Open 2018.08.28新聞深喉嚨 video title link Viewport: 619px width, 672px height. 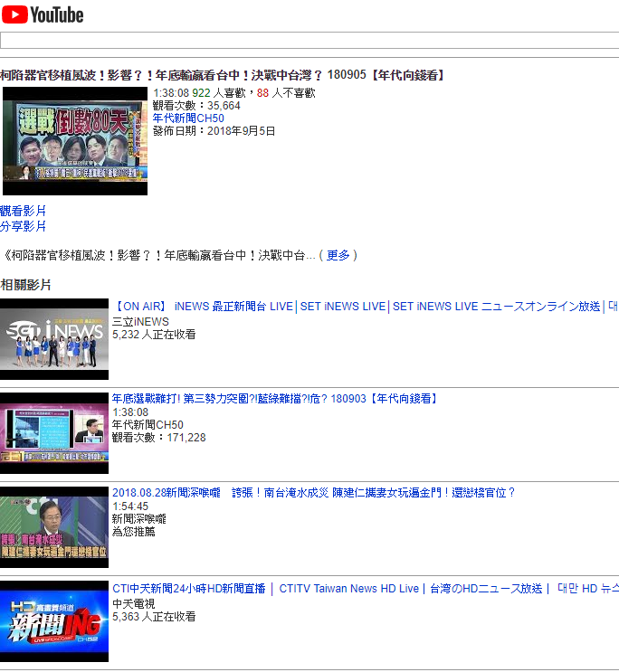[313, 493]
